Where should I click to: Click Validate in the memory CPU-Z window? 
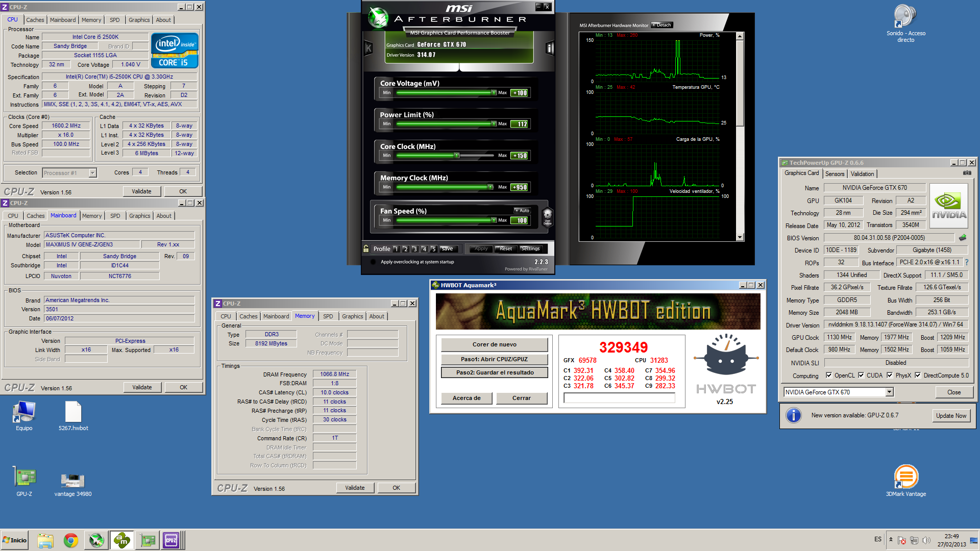(355, 488)
